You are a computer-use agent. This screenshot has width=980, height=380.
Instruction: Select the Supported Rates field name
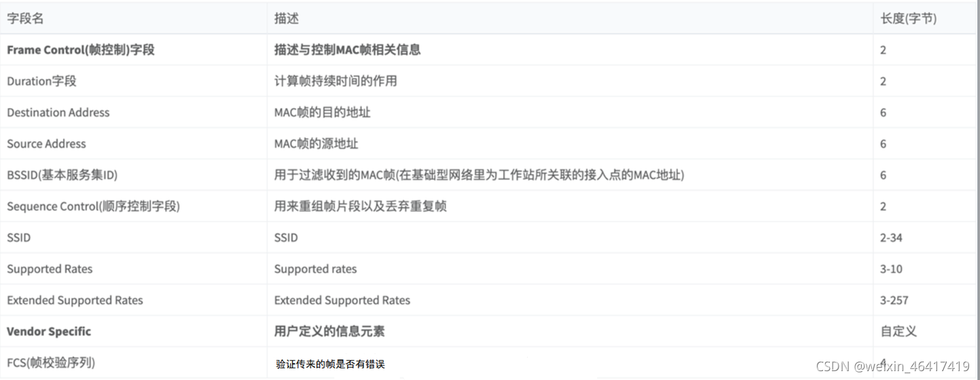pyautogui.click(x=50, y=269)
